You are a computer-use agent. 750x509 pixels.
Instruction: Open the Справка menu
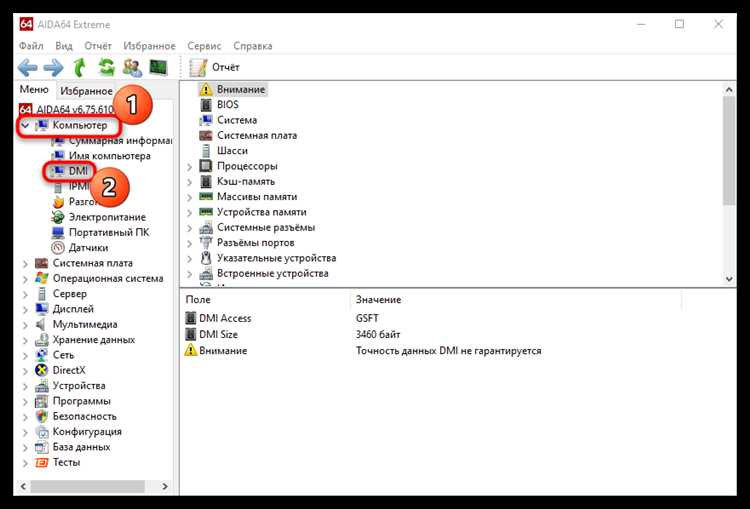click(253, 46)
